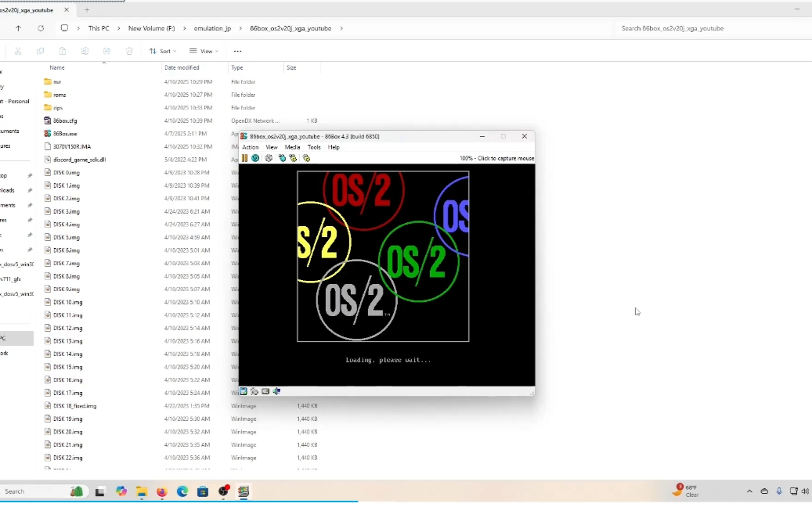
Task: Close the 86box_os2v20j_xga_youtube Explorer tab
Action: [x=67, y=10]
